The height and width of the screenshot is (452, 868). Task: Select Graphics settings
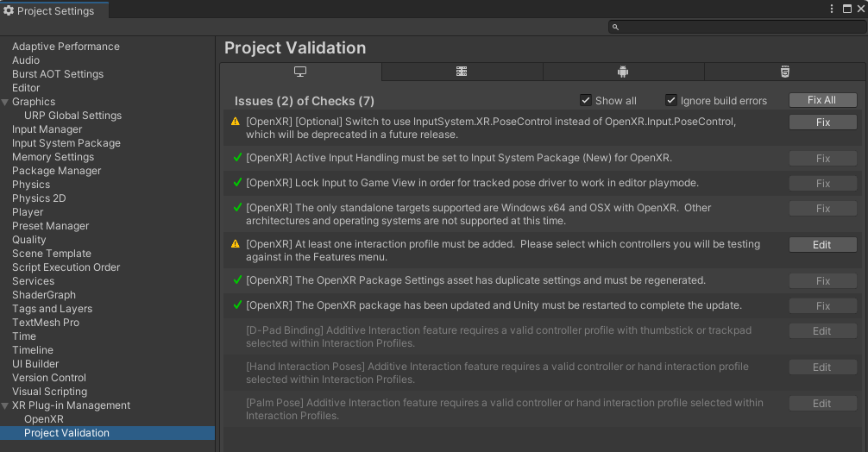[34, 102]
